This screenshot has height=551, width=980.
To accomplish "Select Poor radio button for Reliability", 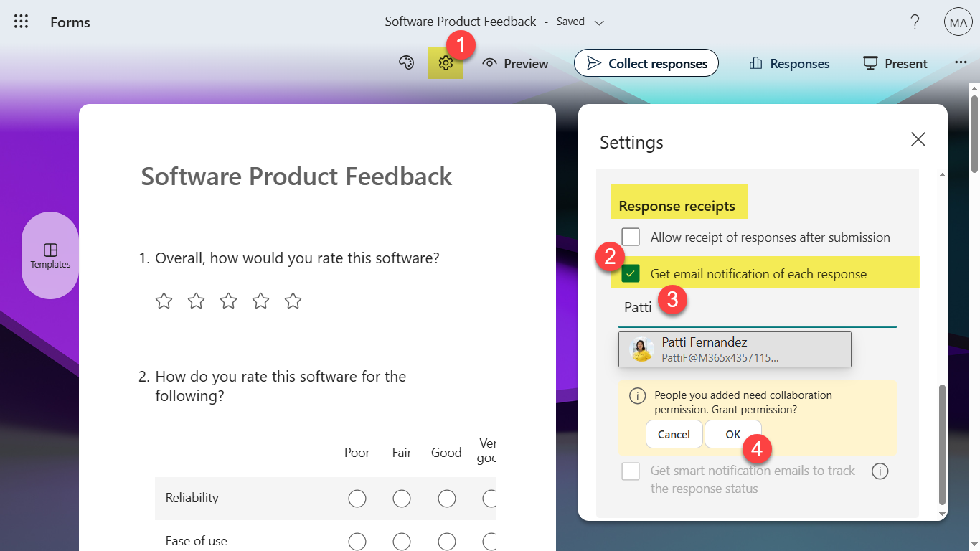I will [357, 498].
